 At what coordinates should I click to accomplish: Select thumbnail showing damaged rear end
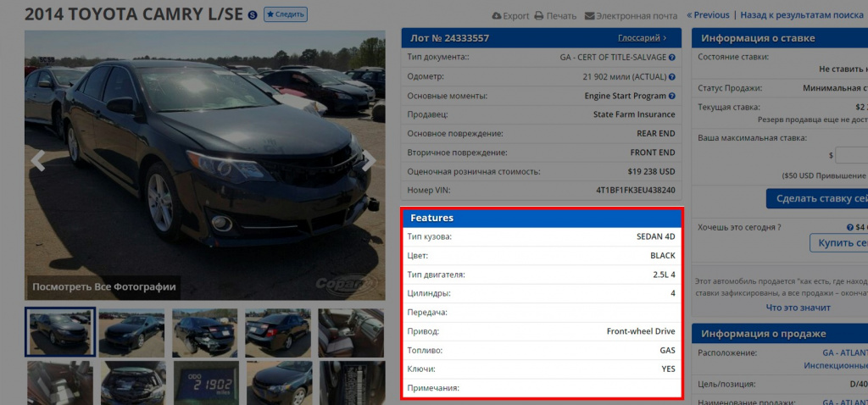click(205, 332)
